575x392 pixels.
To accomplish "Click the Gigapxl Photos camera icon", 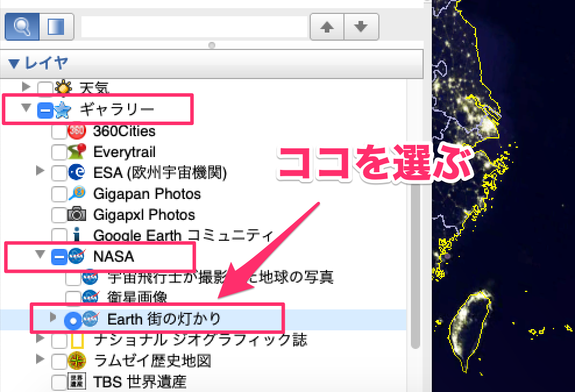I will point(77,215).
